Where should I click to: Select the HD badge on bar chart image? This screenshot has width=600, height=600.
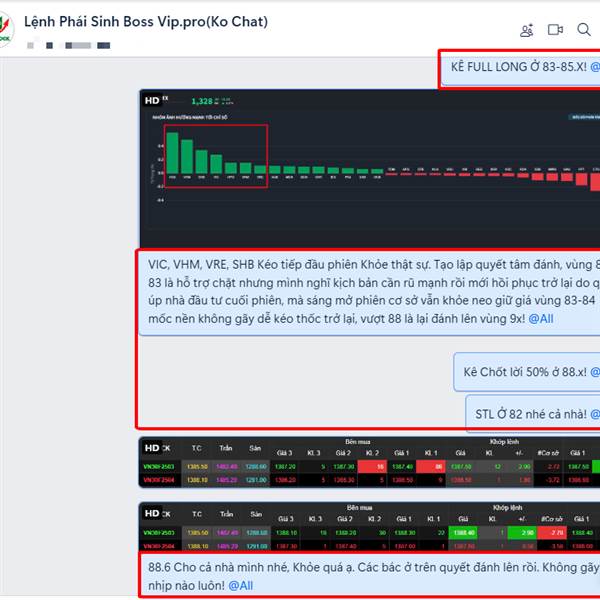point(152,101)
